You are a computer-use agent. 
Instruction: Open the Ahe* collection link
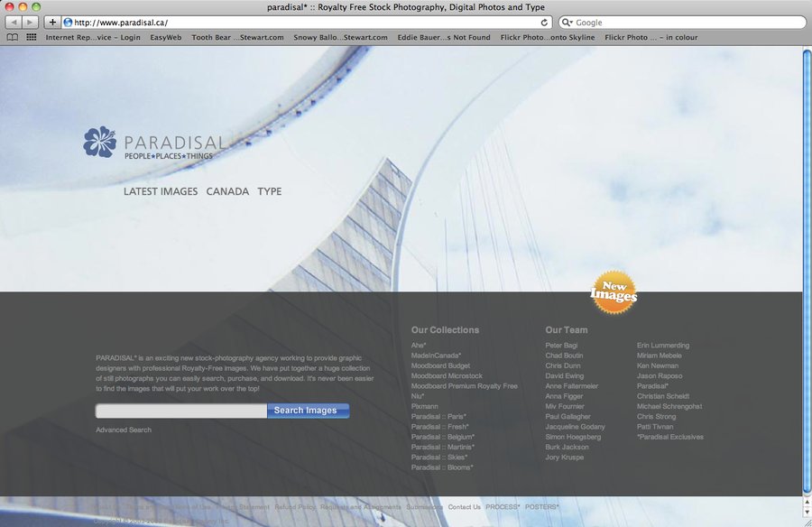click(x=419, y=345)
